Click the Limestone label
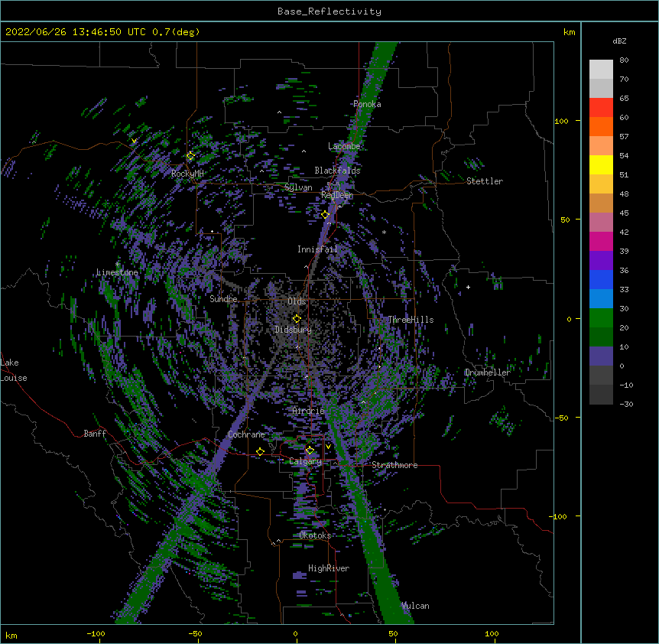The width and height of the screenshot is (659, 644). [x=117, y=272]
